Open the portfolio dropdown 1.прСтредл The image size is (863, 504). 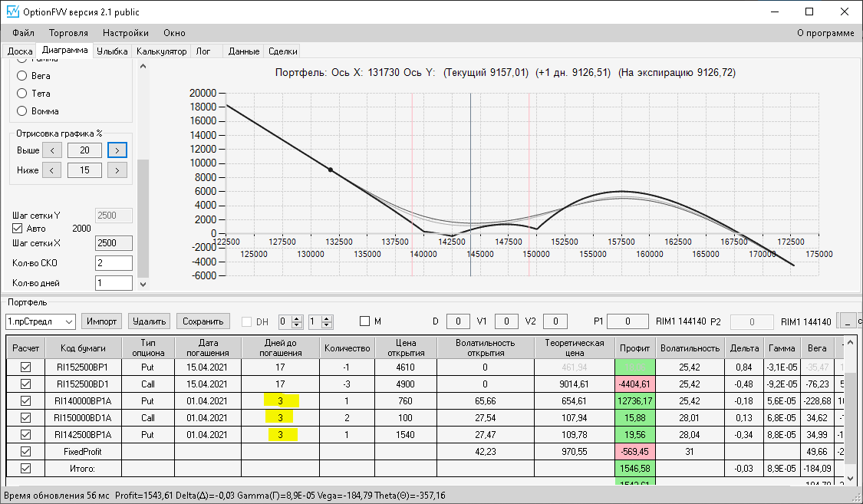(x=41, y=321)
